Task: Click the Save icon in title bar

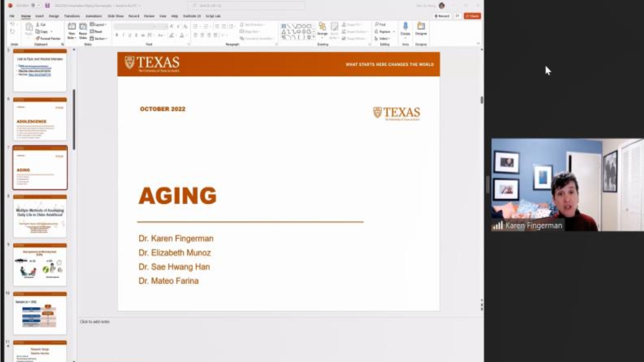Action: pos(47,5)
